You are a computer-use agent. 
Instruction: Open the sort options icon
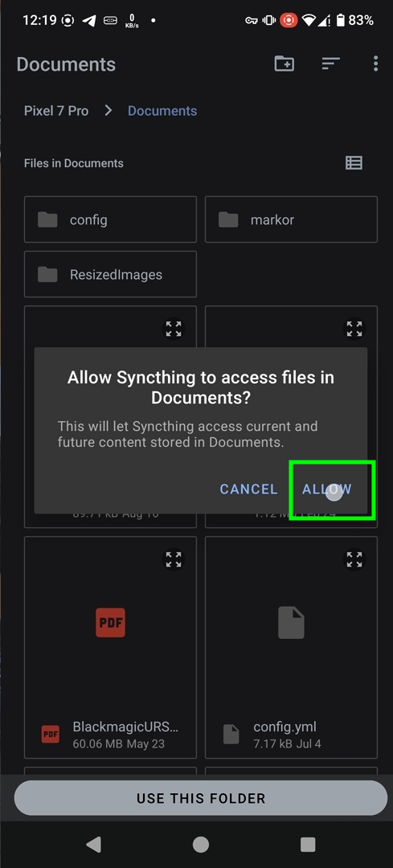[330, 63]
